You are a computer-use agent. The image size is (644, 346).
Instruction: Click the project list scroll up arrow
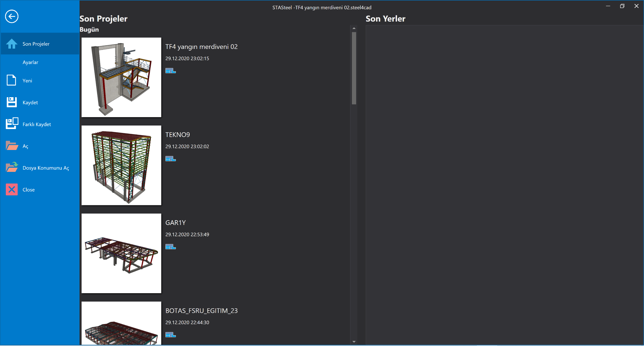[354, 28]
